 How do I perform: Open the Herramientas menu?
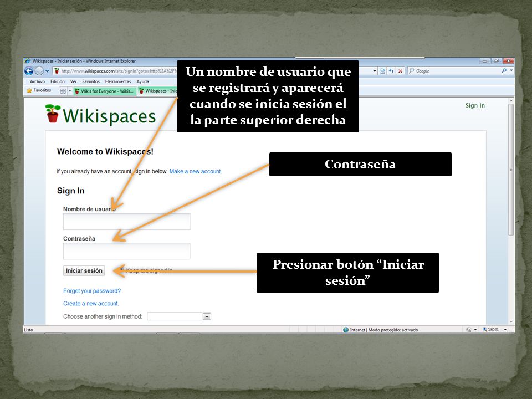tap(117, 81)
